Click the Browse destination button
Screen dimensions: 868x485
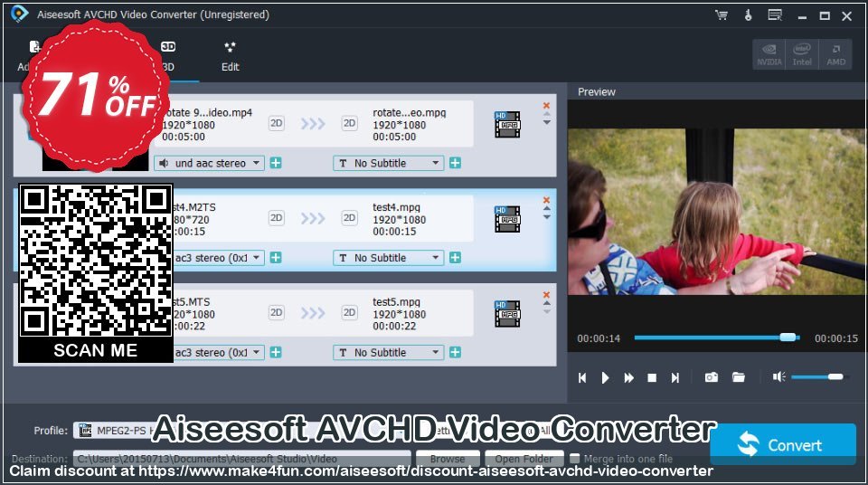[448, 459]
